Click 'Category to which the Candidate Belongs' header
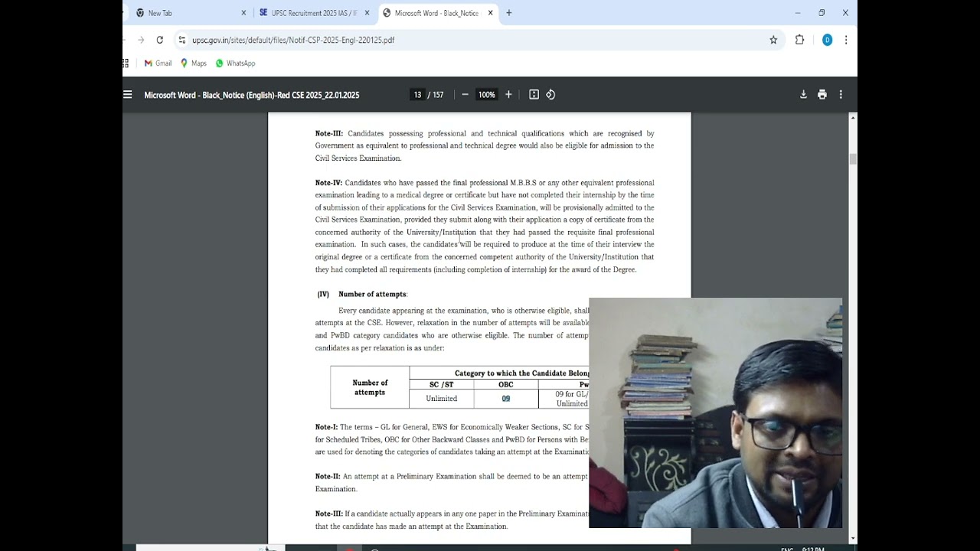The width and height of the screenshot is (980, 551). click(x=522, y=373)
